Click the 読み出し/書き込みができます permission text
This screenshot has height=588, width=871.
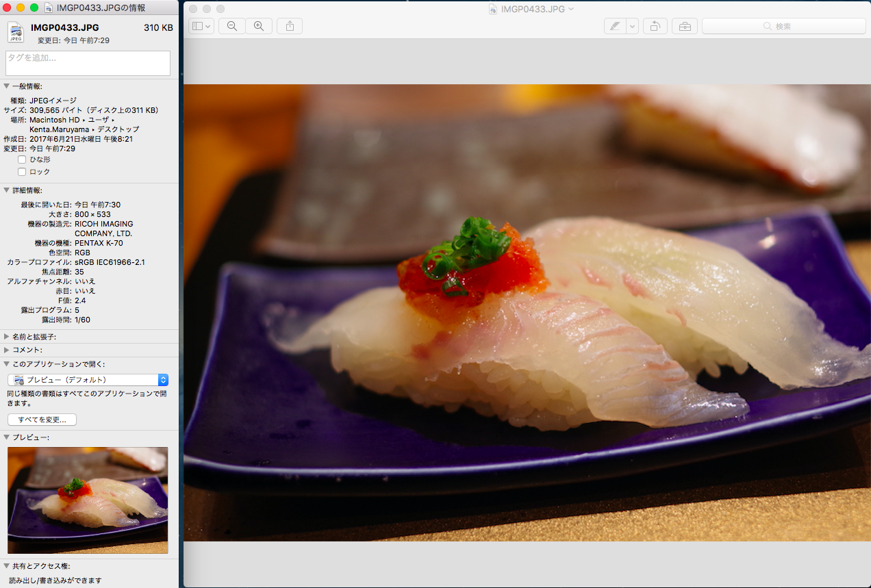pyautogui.click(x=56, y=580)
